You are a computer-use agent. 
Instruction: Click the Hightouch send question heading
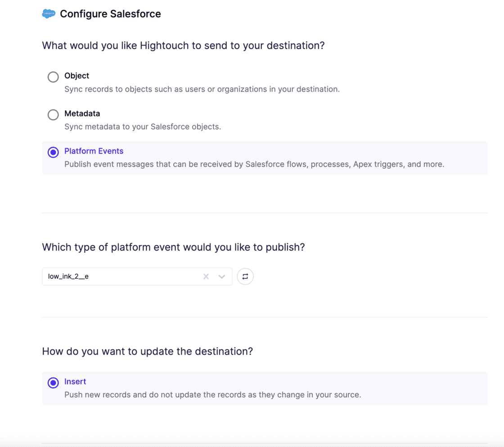click(x=183, y=45)
